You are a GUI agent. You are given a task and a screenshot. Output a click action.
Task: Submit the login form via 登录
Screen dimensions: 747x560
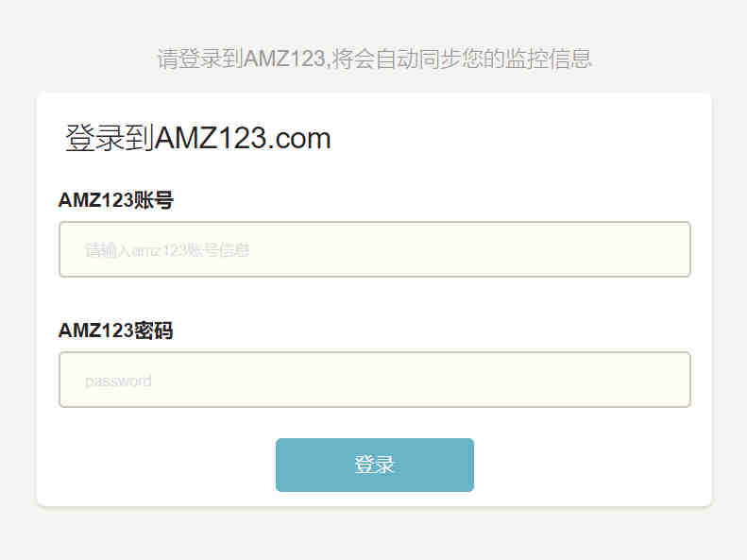point(375,465)
